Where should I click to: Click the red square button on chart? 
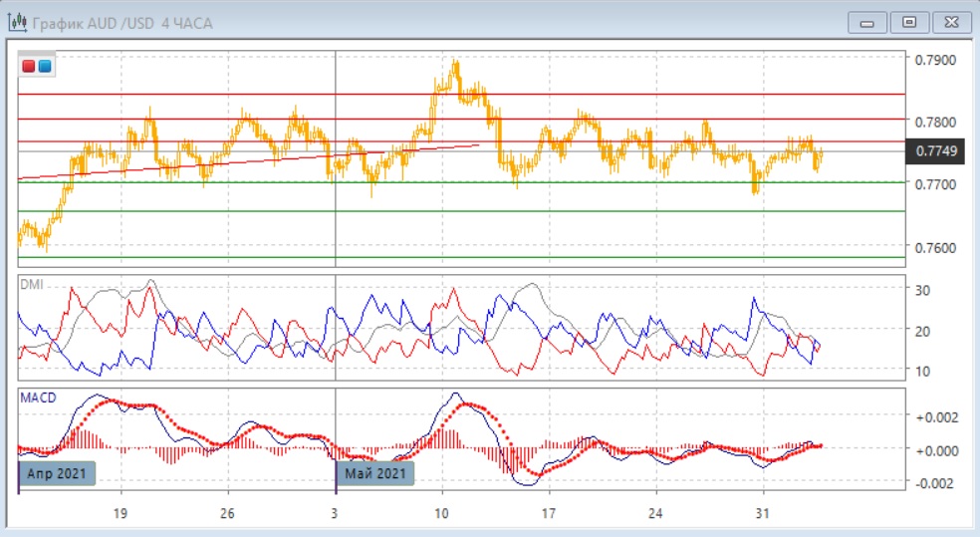[29, 67]
